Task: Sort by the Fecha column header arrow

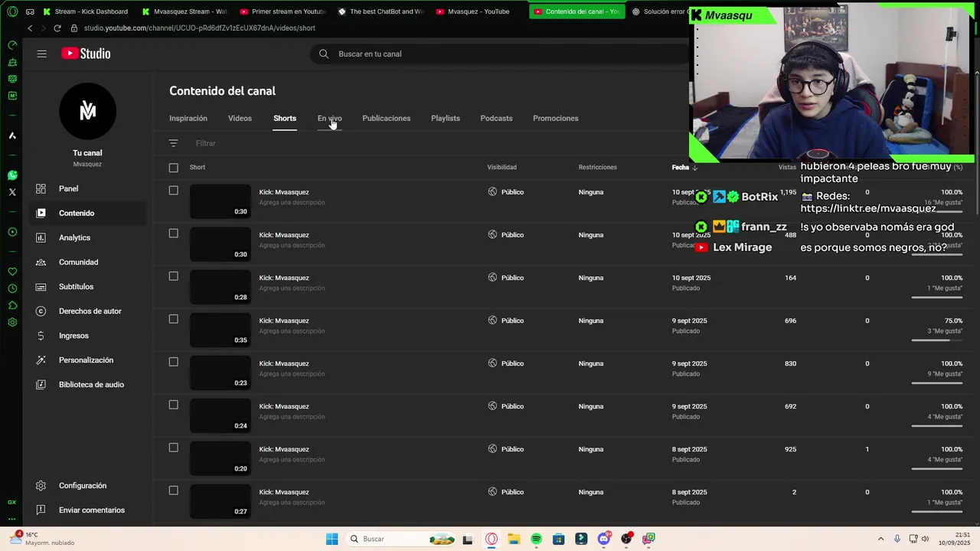Action: tap(694, 168)
